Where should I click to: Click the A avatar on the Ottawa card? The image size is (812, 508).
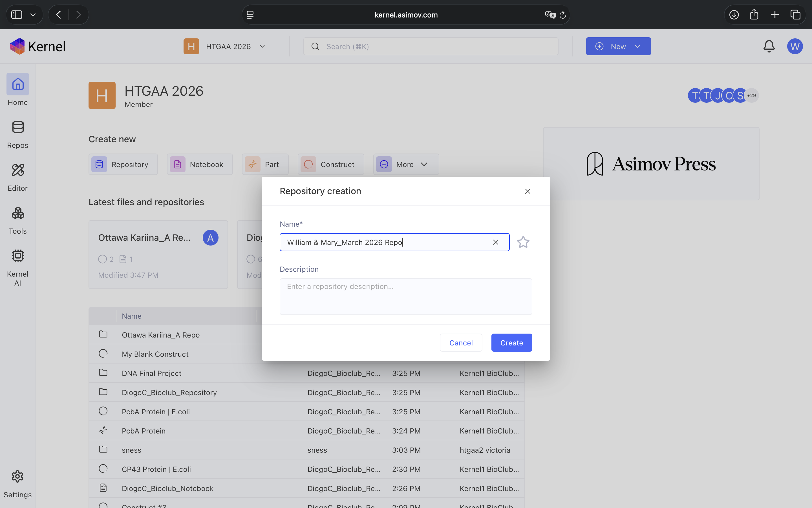pos(210,238)
